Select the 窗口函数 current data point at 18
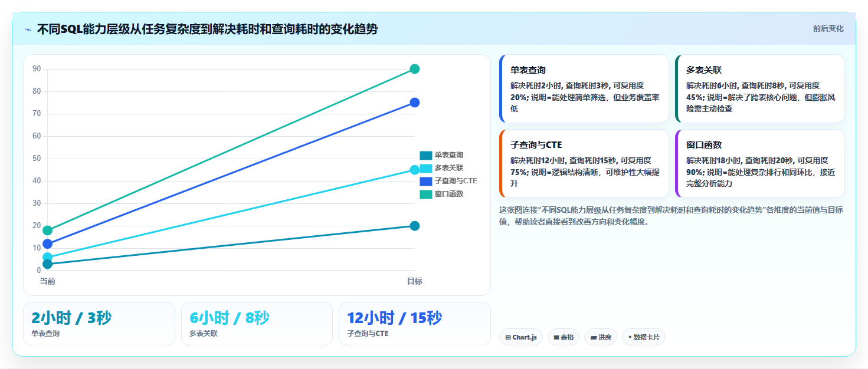 point(48,230)
